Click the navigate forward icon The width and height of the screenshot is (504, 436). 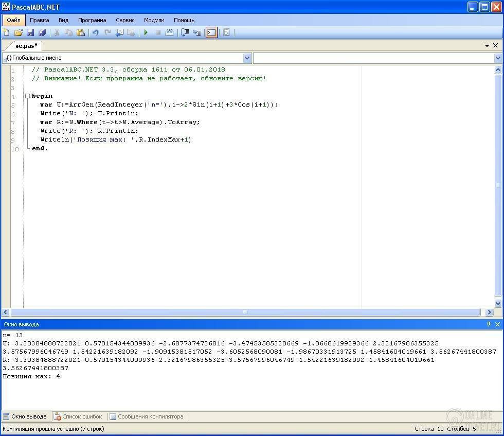click(131, 32)
